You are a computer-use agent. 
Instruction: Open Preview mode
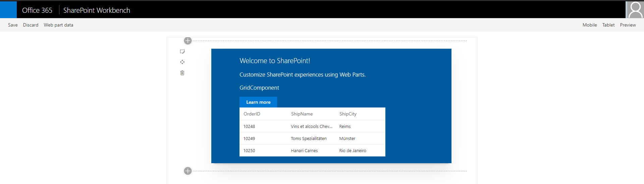628,25
